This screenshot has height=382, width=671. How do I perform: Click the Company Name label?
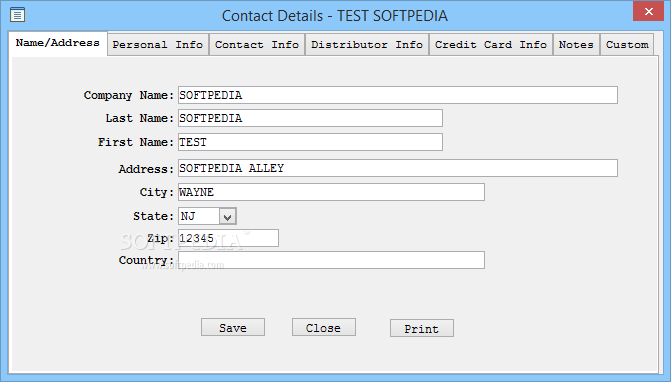click(x=129, y=95)
